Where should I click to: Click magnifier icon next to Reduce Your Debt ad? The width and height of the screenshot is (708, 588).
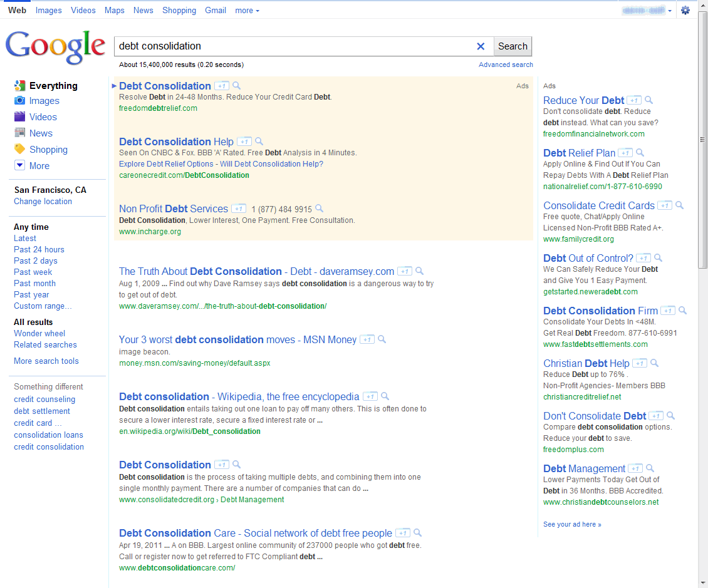pyautogui.click(x=649, y=100)
